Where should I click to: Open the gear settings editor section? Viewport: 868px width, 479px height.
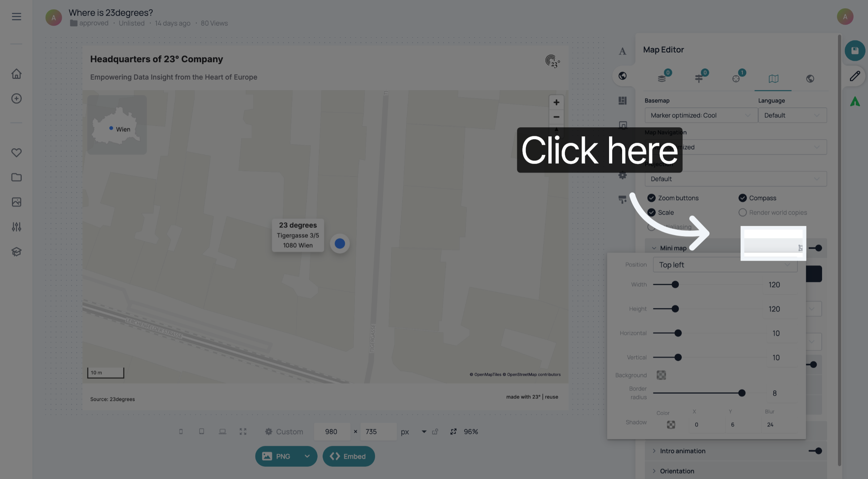click(x=622, y=175)
